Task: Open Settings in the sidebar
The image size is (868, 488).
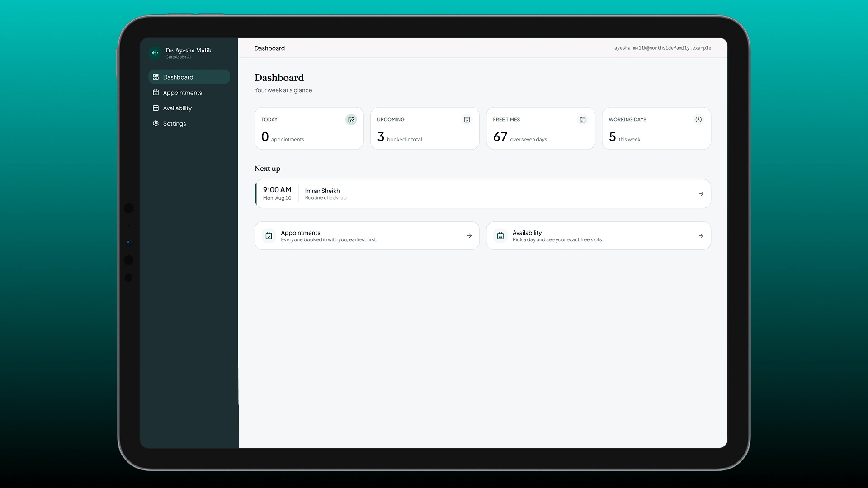Action: pos(189,123)
